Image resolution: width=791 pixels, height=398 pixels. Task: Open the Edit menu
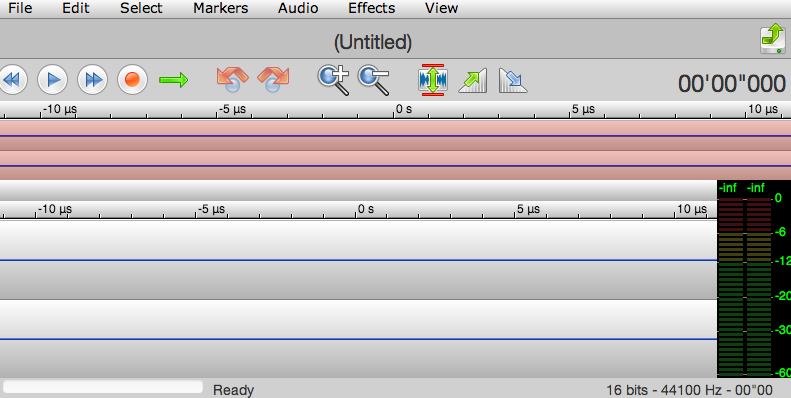click(x=76, y=8)
